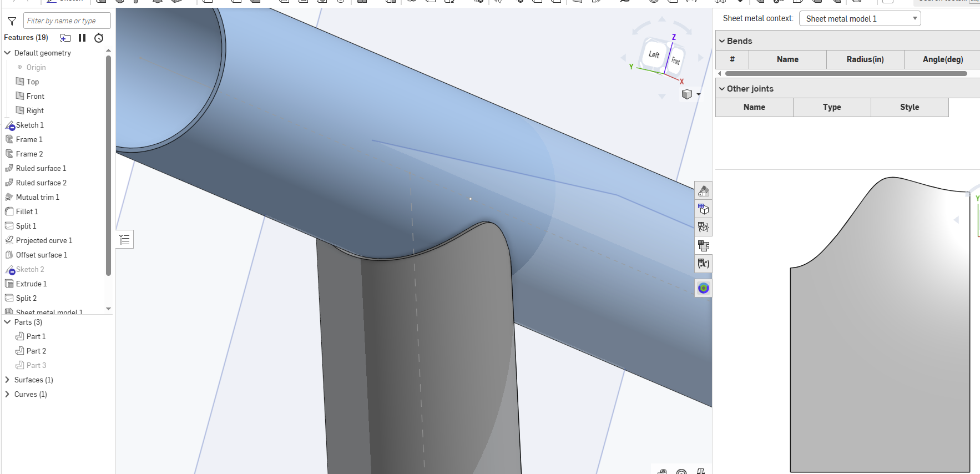This screenshot has width=980, height=474.
Task: Click the Front face of the view cube
Action: (x=675, y=60)
